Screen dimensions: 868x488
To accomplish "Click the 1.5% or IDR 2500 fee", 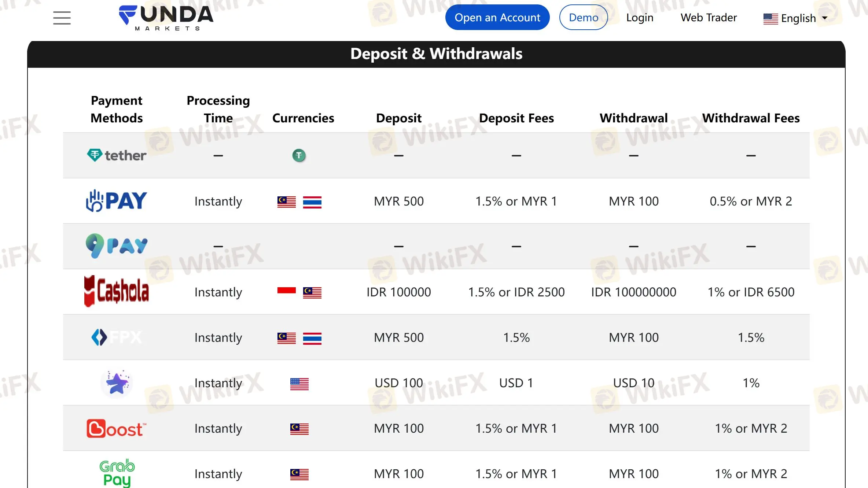I will click(x=516, y=292).
